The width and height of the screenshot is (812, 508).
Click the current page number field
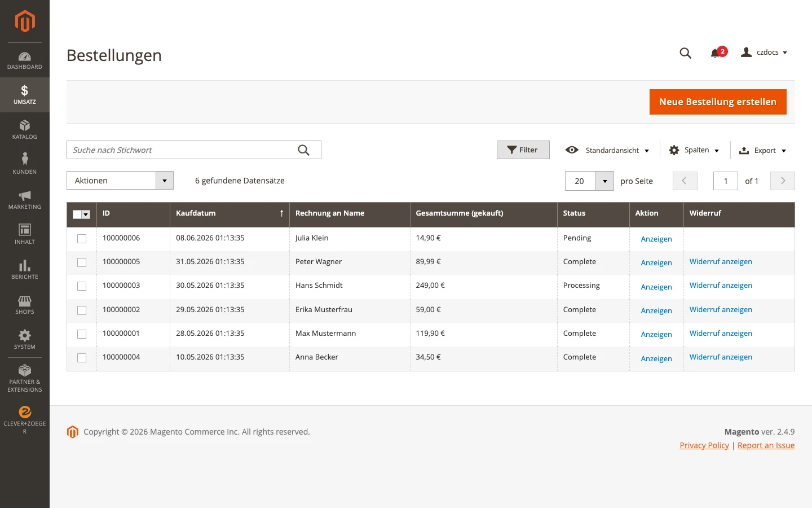[x=726, y=181]
